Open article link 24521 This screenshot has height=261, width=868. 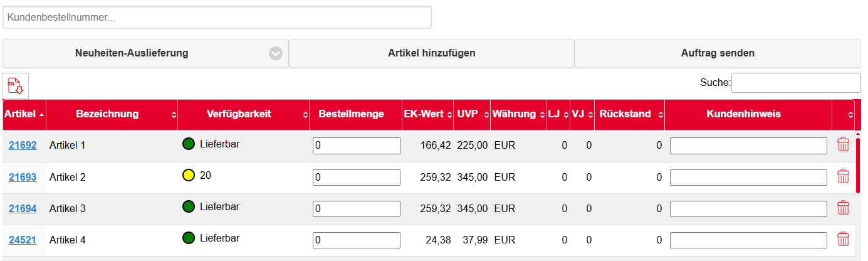pos(23,240)
